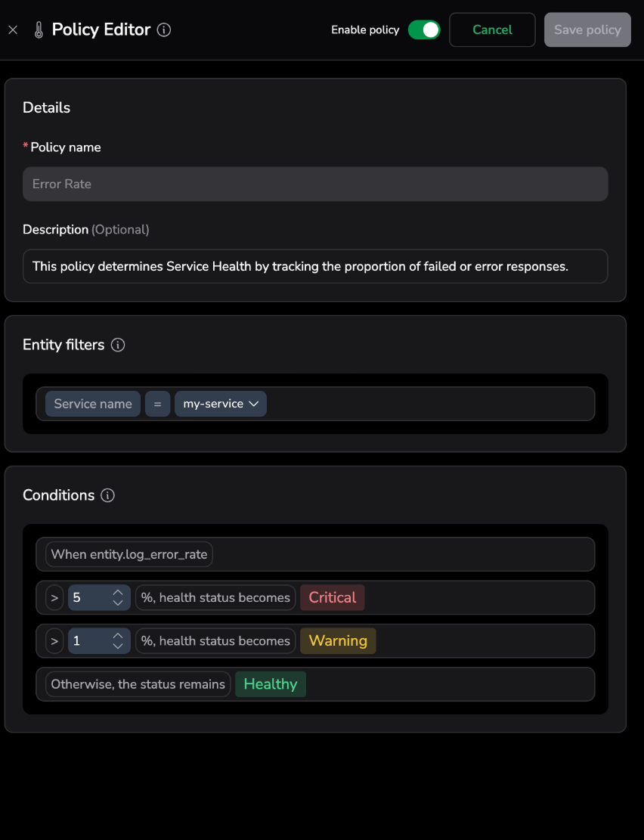Decrease the Warning threshold value
Viewport: 644px width, 840px height.
click(118, 646)
